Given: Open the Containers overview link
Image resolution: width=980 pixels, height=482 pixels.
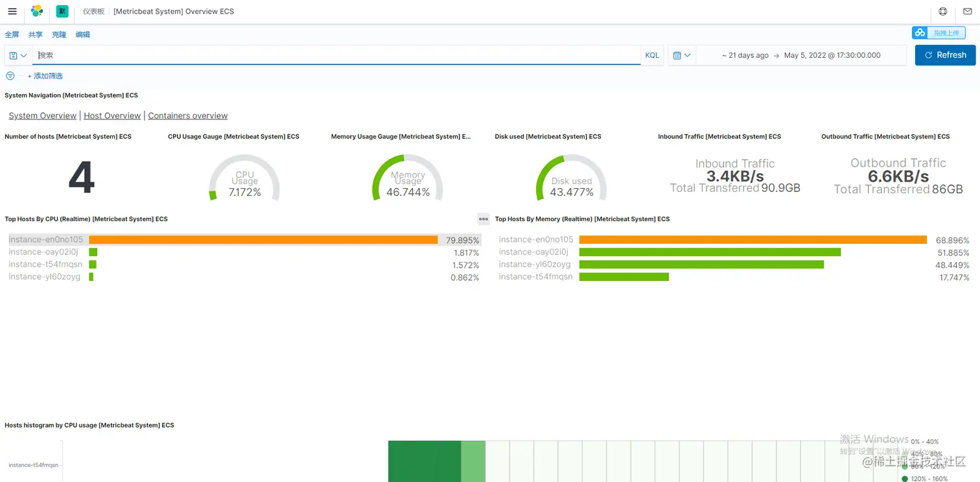Looking at the screenshot, I should (188, 115).
